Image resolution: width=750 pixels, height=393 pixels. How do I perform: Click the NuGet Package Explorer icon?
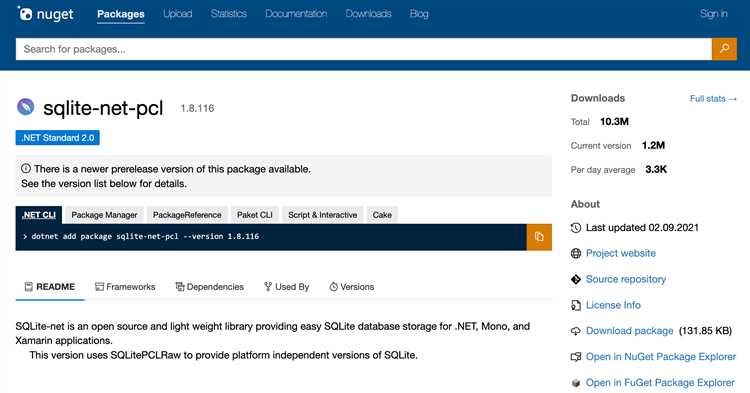(x=576, y=357)
